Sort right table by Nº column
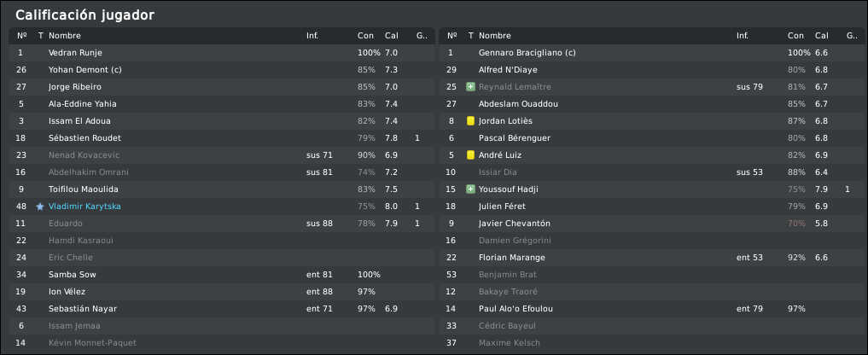Screen dimensions: 868x355 coord(451,36)
